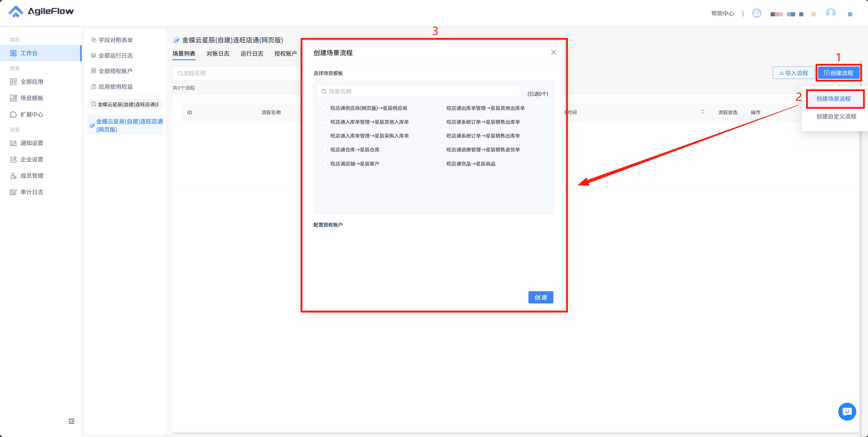Open the 创建流程 dropdown button
Screen dimensions: 868x437
tap(839, 73)
